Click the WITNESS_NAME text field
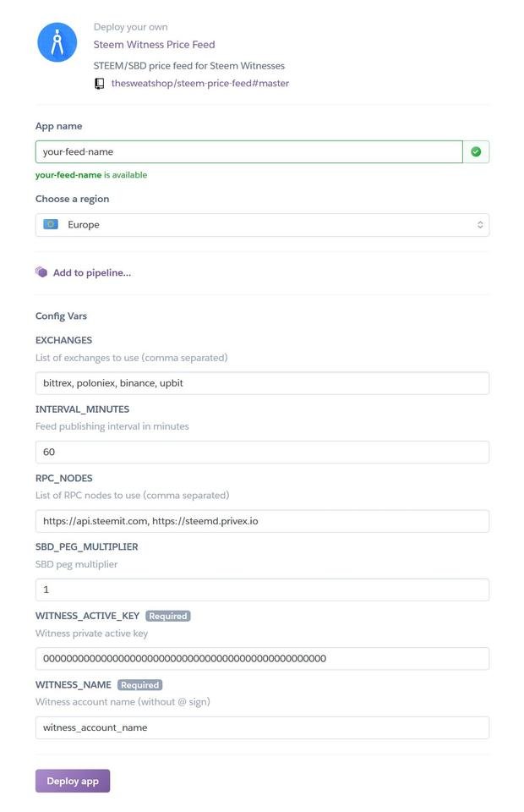This screenshot has width=524, height=812. (262, 727)
